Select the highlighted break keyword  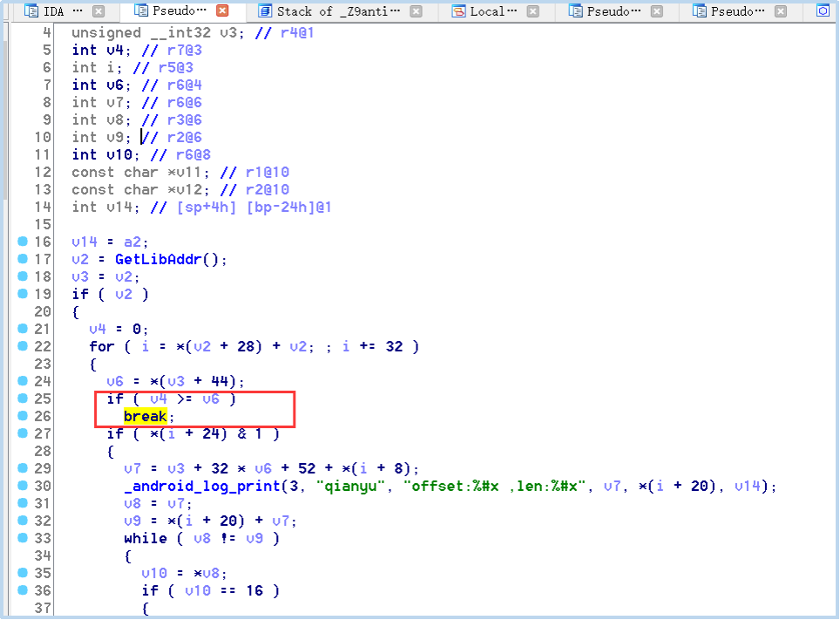146,416
